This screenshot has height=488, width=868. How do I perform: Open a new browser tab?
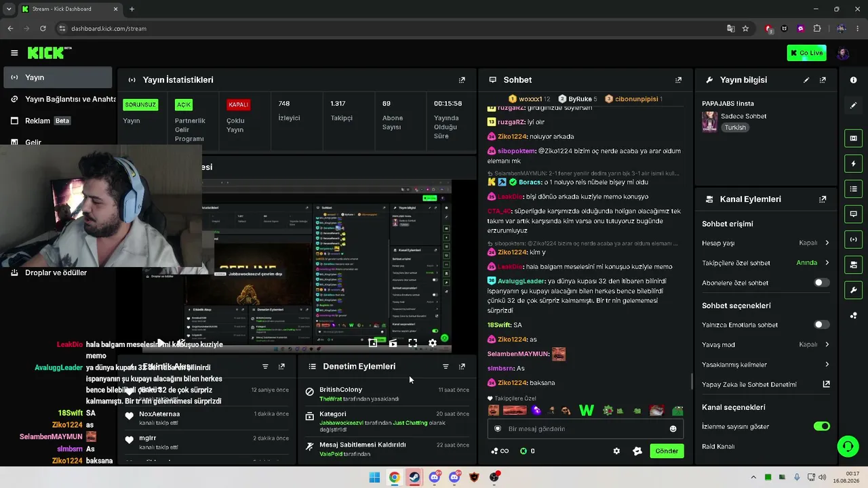pyautogui.click(x=132, y=9)
